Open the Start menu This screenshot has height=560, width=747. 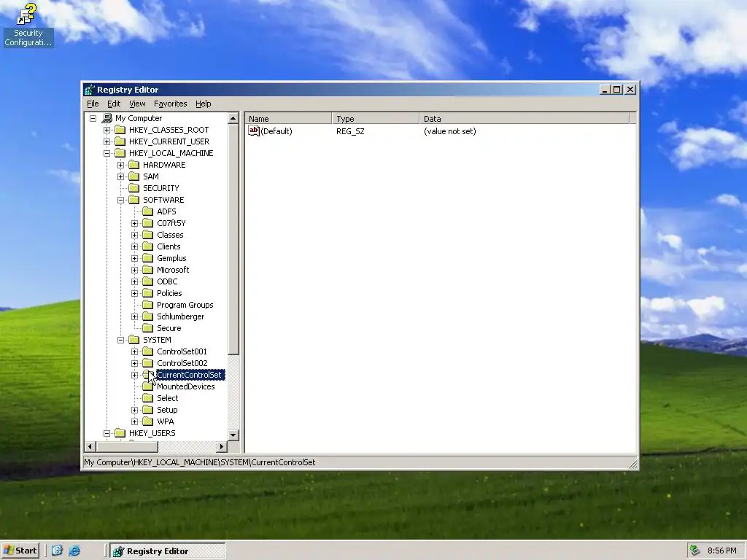click(20, 551)
